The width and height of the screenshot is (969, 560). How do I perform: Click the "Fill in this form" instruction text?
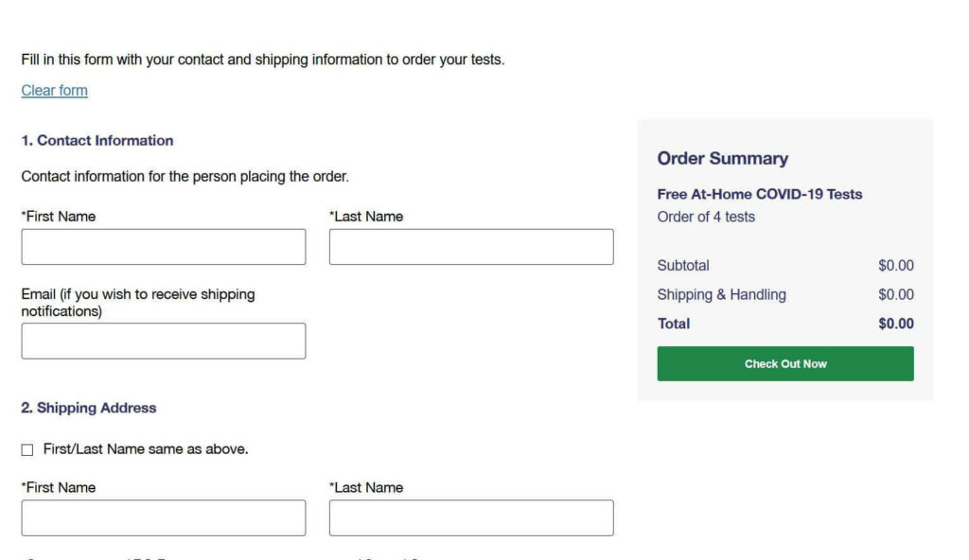click(x=263, y=60)
